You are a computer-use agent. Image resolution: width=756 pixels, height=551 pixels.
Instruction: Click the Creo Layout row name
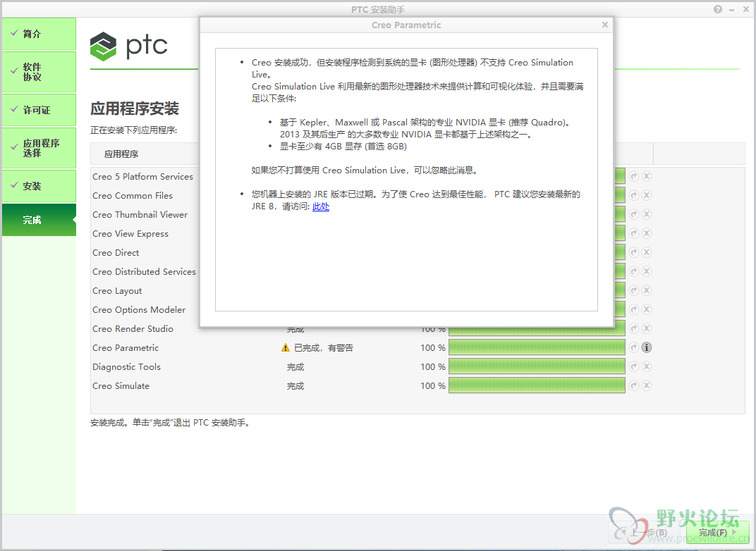pos(117,291)
